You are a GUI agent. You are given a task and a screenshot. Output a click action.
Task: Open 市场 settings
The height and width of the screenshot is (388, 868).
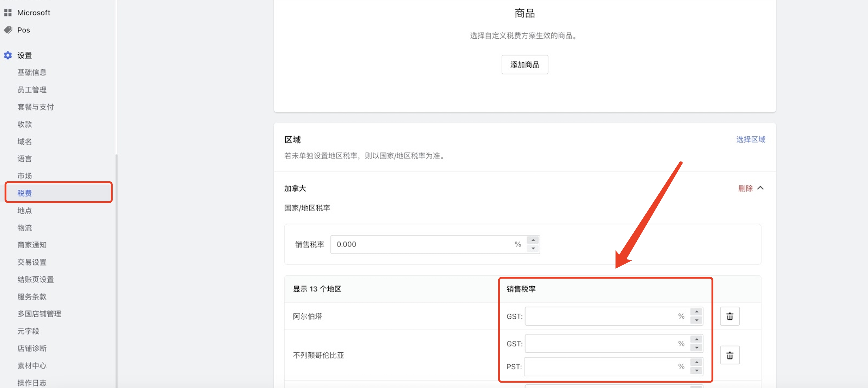point(24,176)
